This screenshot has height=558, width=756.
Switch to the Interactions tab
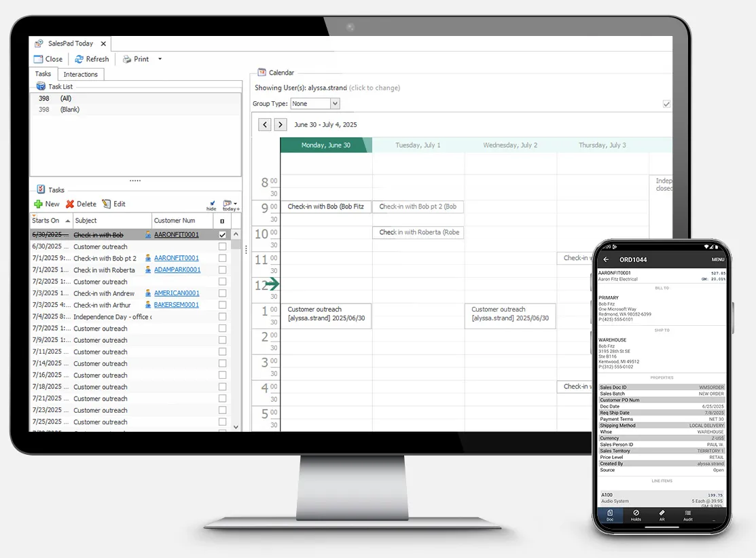pos(81,74)
